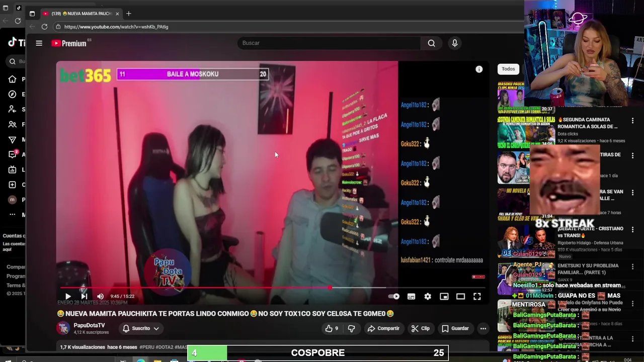Open options for EMETSUKI Y SU PROBLEMA video
The width and height of the screenshot is (644, 362).
[x=632, y=266]
